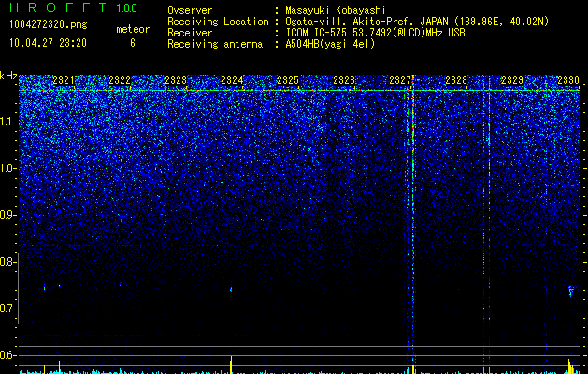Click the Ovserver field label
Screen dimensions: 588x374
pos(190,11)
